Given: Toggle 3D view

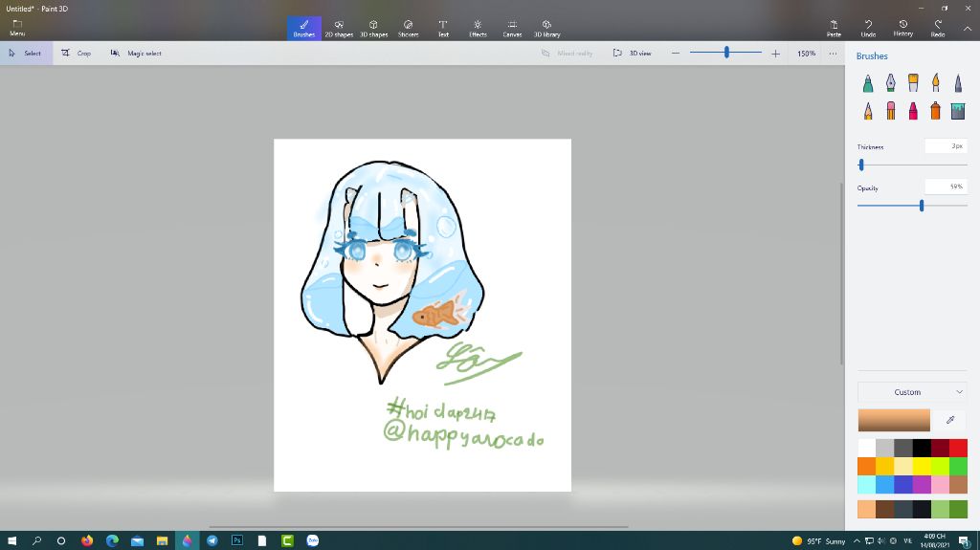Looking at the screenshot, I should pos(633,54).
